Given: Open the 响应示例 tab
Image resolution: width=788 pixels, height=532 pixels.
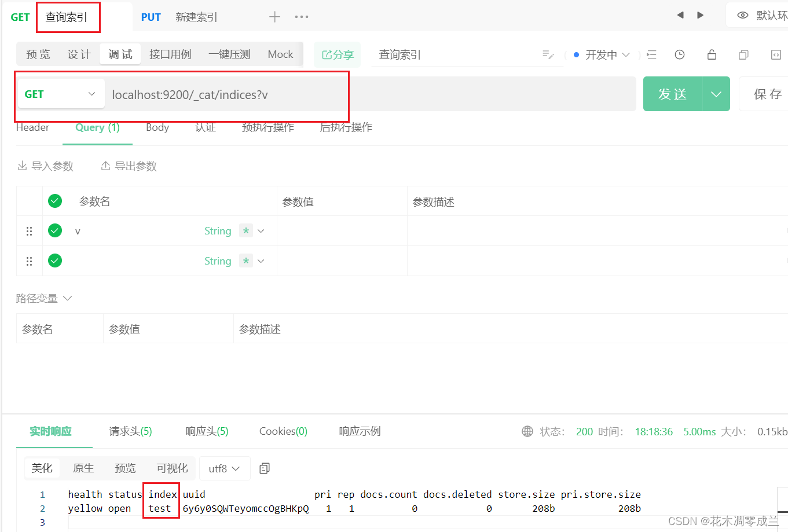Looking at the screenshot, I should 360,431.
